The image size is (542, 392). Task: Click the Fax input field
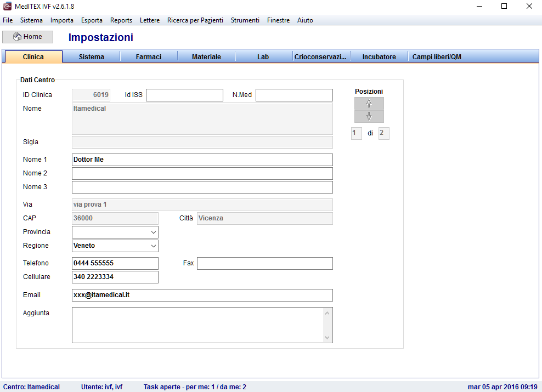tap(265, 263)
